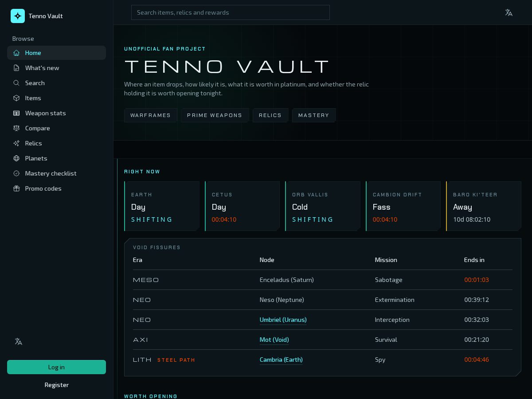Click the Log in button

click(56, 367)
